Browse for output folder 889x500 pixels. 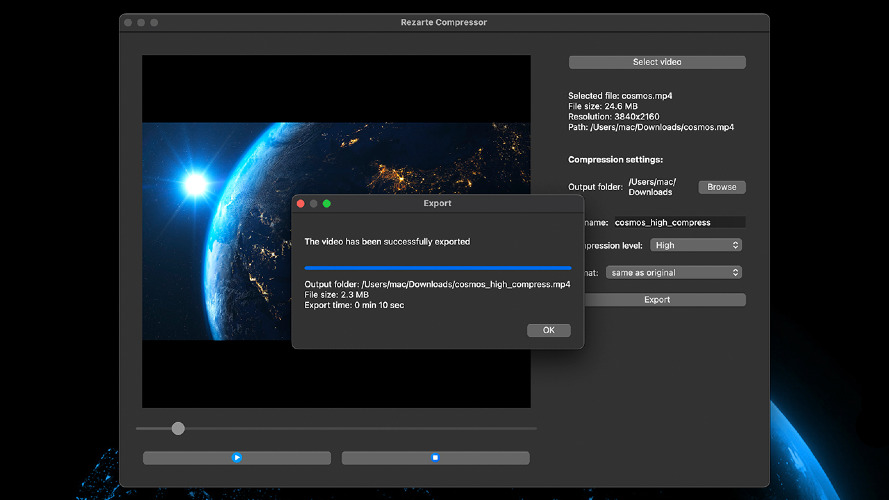tap(722, 187)
